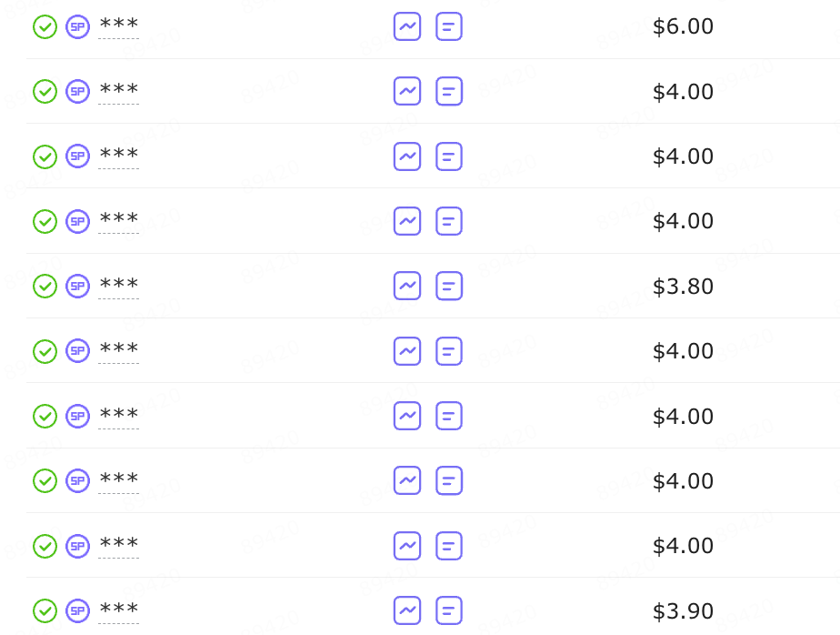Click the green check status in the $3.90 row

[45, 610]
